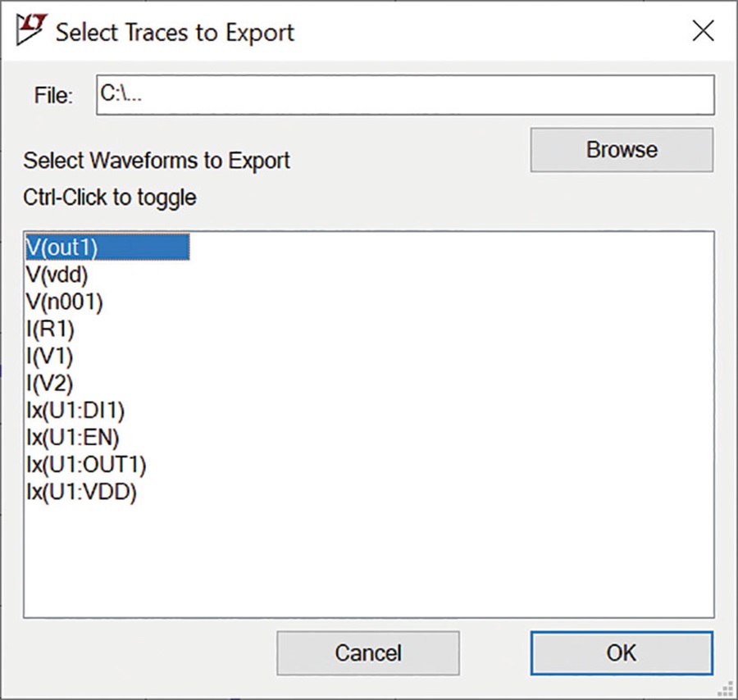The width and height of the screenshot is (738, 700).
Task: Select the Ix(U1:EN) waveform
Action: pyautogui.click(x=72, y=438)
